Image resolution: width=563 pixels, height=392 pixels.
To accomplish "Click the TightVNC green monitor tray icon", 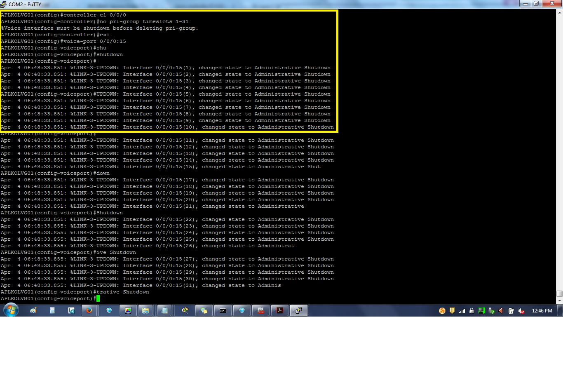I will 481,311.
